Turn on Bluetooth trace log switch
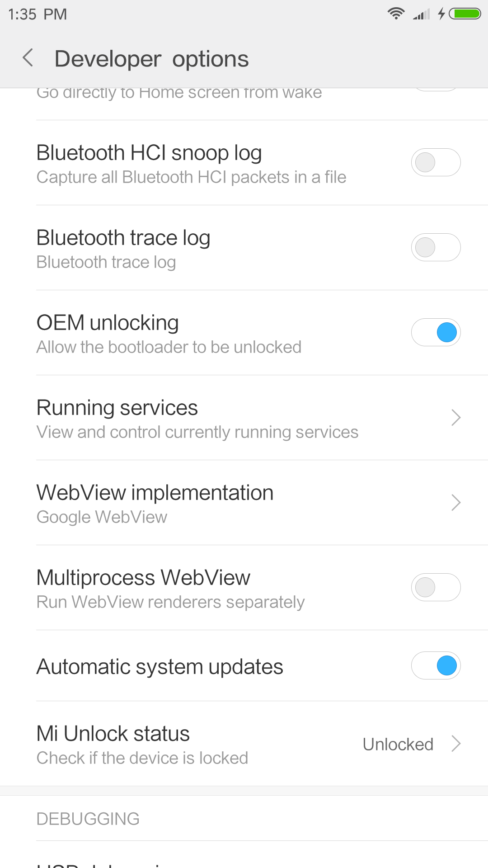 (436, 247)
